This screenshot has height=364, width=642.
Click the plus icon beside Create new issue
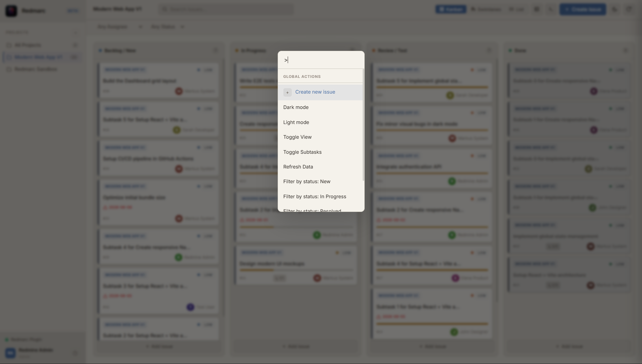click(x=288, y=92)
